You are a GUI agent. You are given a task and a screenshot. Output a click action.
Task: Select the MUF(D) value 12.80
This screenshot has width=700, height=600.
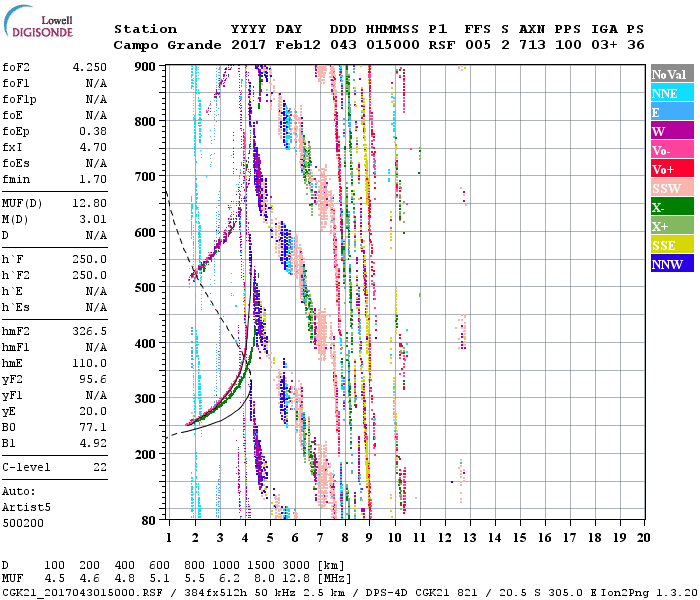tap(89, 204)
